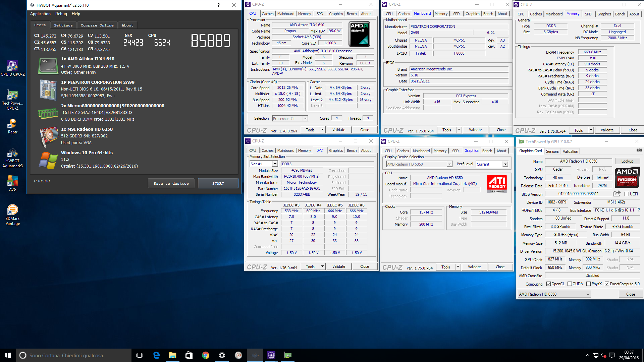644x362 pixels.
Task: Switch to CPU-Z taskbar item
Action: point(271,355)
